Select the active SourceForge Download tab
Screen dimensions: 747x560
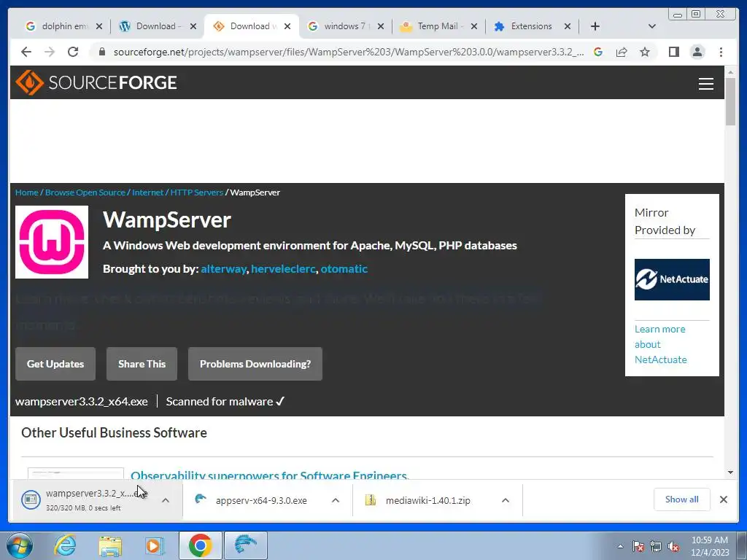click(252, 26)
